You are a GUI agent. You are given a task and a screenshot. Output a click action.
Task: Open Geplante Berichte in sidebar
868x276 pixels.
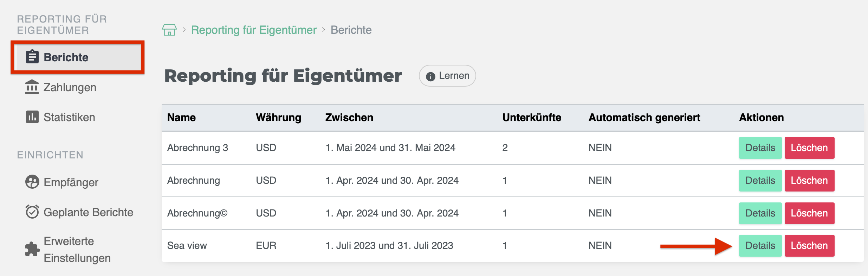click(88, 212)
